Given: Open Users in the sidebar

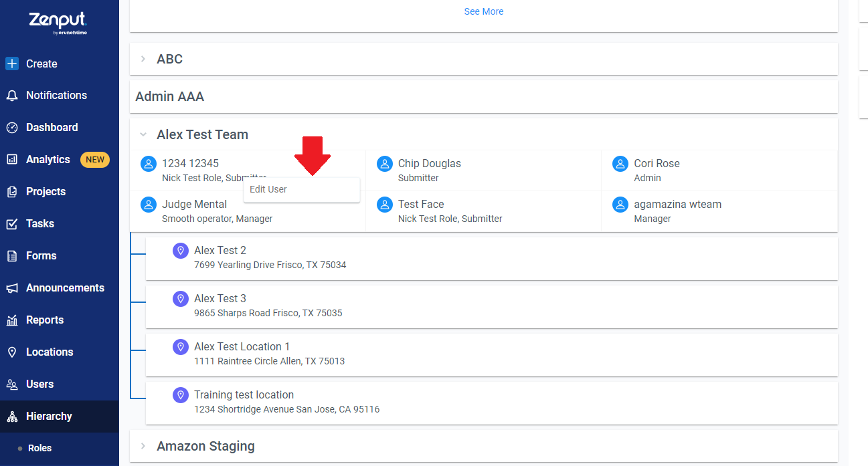Looking at the screenshot, I should point(39,384).
